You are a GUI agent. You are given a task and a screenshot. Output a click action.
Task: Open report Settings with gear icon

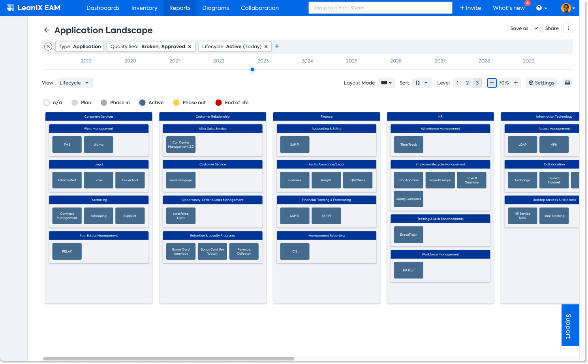tap(541, 83)
